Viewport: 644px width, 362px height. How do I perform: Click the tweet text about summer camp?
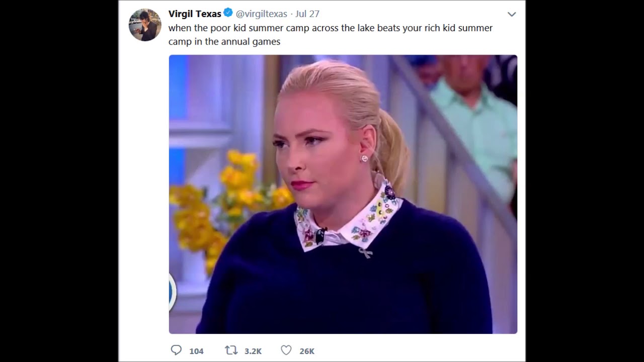(331, 35)
